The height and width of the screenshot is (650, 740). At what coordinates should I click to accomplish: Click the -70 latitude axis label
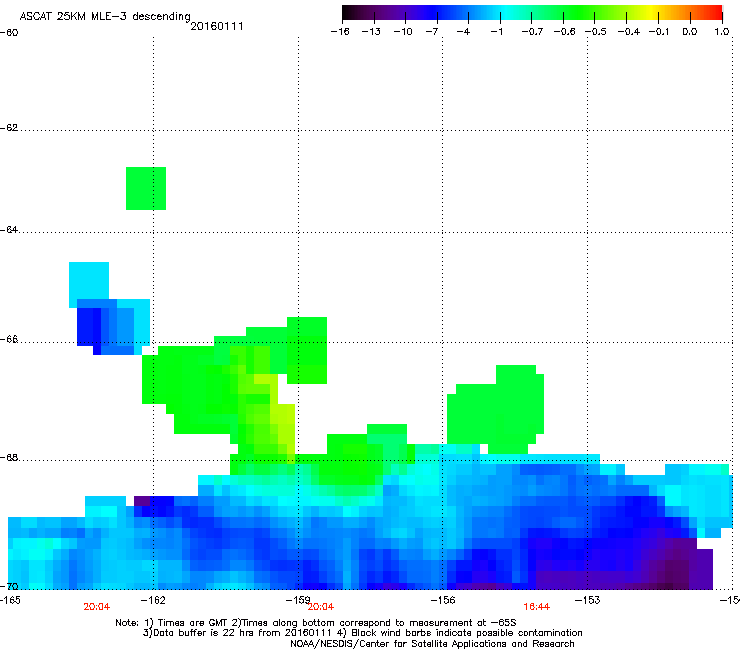pos(9,586)
